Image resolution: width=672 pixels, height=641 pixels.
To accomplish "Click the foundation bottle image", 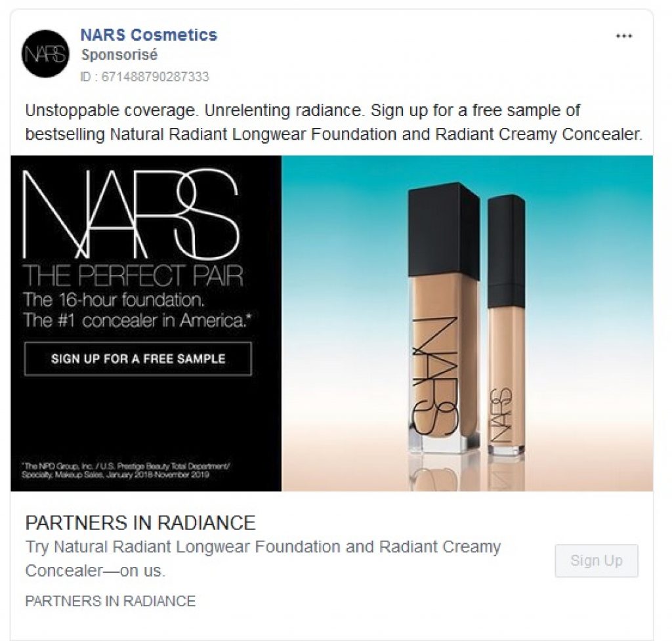I will point(443,318).
